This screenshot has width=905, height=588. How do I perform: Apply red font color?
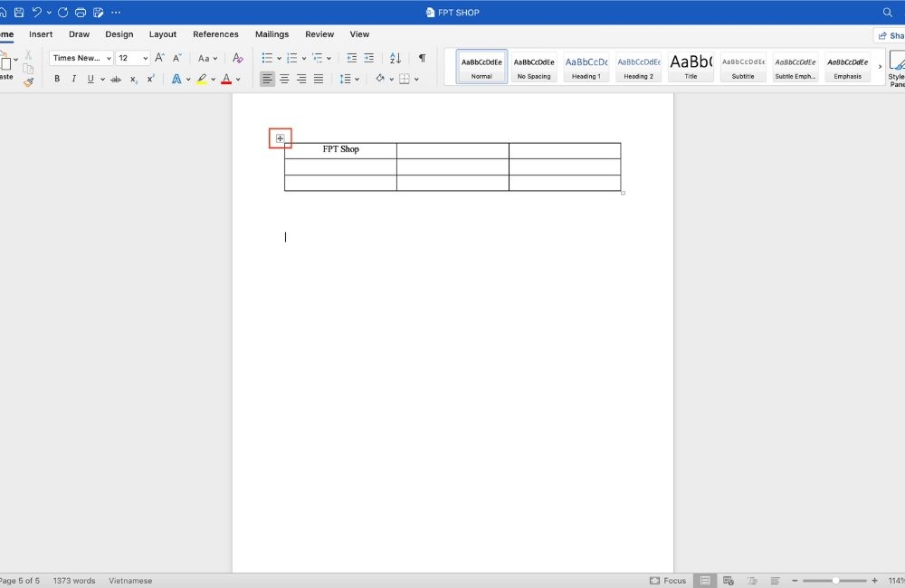pyautogui.click(x=226, y=79)
